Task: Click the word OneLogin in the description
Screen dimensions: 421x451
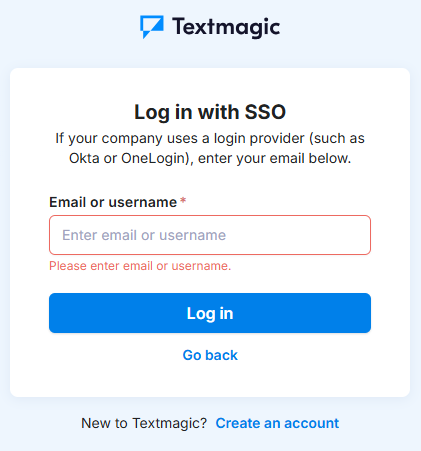Action: pos(155,158)
